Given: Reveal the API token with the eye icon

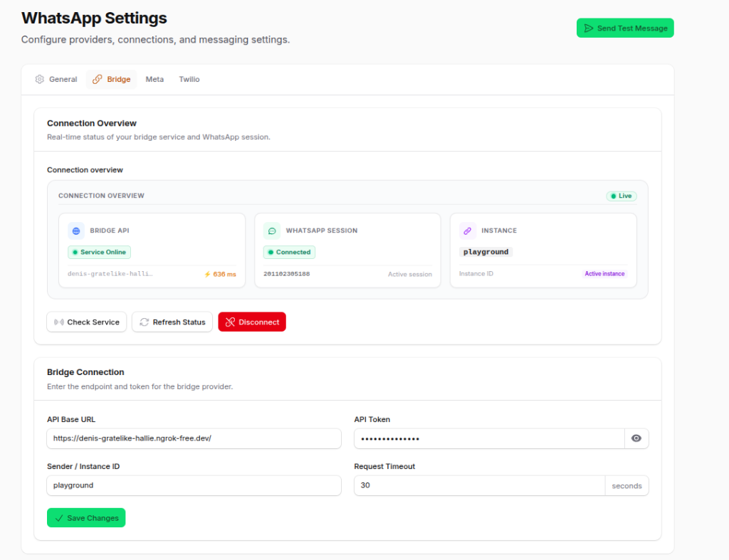Looking at the screenshot, I should 636,439.
